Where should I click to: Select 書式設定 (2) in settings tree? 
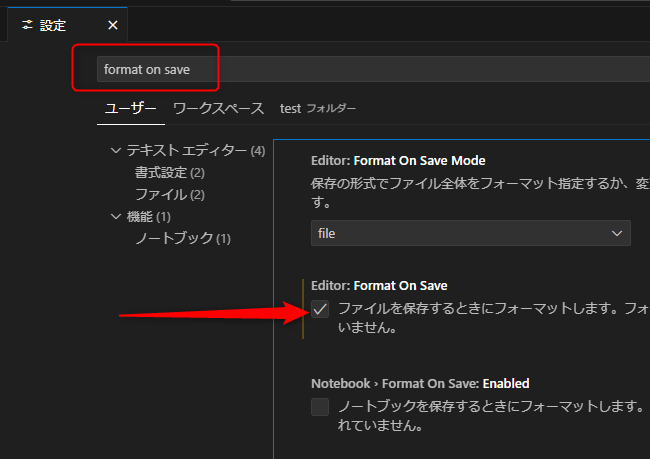[170, 173]
